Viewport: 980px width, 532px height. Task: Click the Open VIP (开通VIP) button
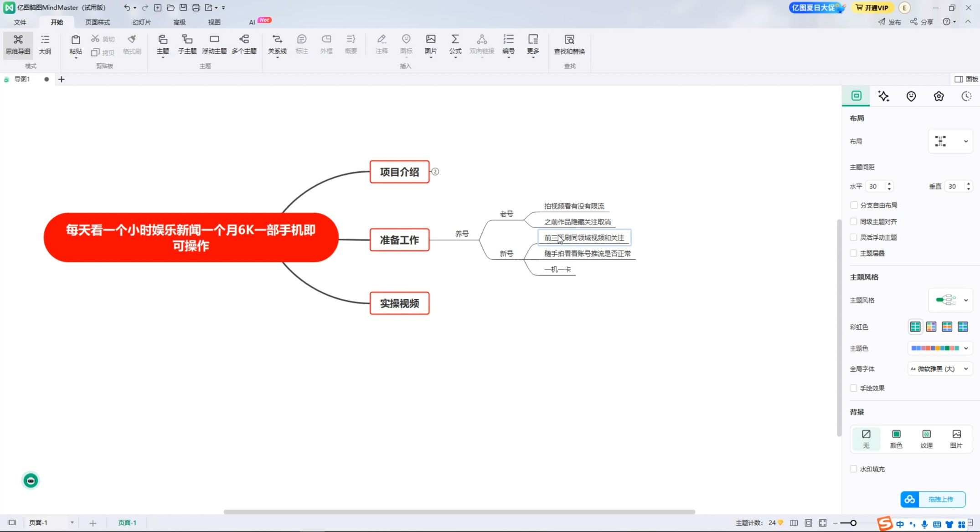(x=872, y=8)
